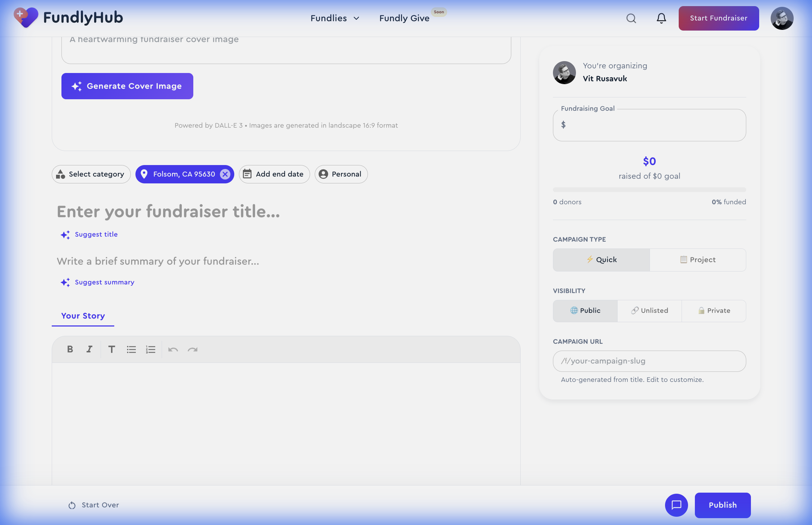Open the Select category chooser
This screenshot has width=812, height=525.
[91, 174]
